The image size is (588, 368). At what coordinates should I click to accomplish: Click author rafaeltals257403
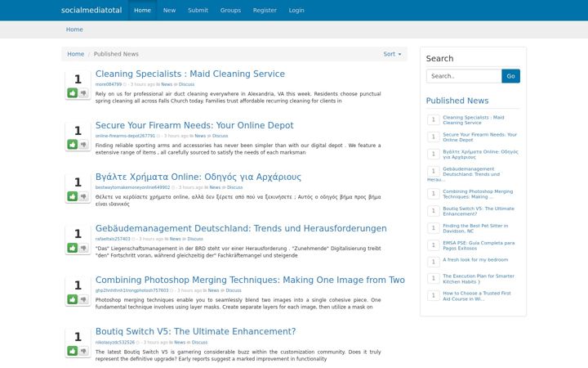tap(113, 239)
